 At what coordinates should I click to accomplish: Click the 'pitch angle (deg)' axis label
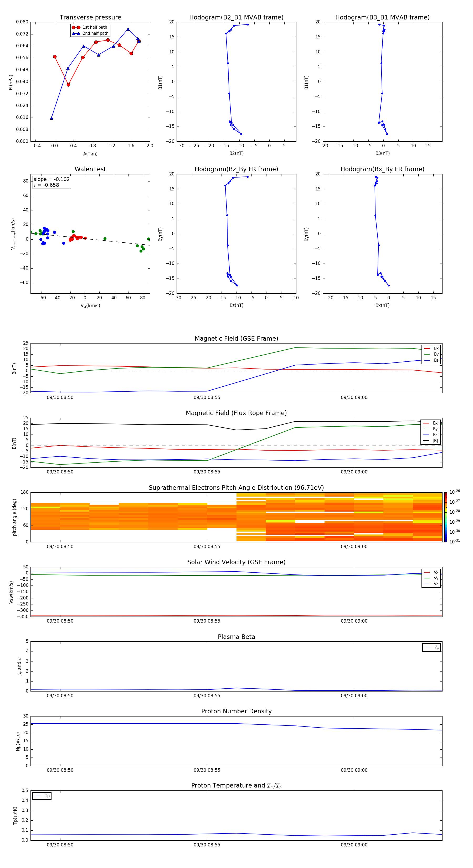14,518
